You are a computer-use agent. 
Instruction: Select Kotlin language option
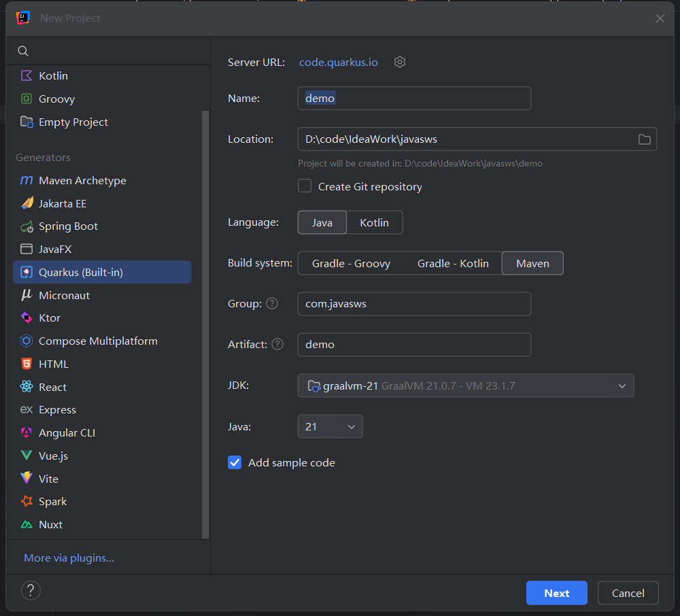[374, 222]
